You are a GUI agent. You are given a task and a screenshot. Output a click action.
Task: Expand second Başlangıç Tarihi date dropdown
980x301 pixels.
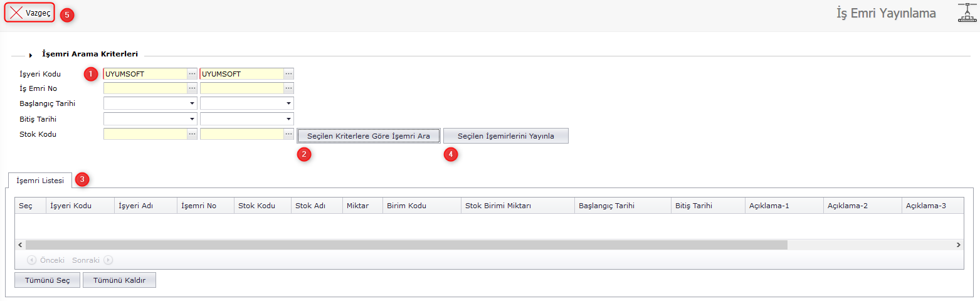tap(288, 104)
